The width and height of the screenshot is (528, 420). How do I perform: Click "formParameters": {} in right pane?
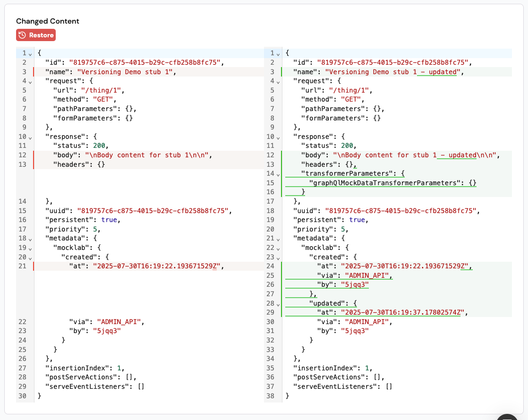point(341,118)
